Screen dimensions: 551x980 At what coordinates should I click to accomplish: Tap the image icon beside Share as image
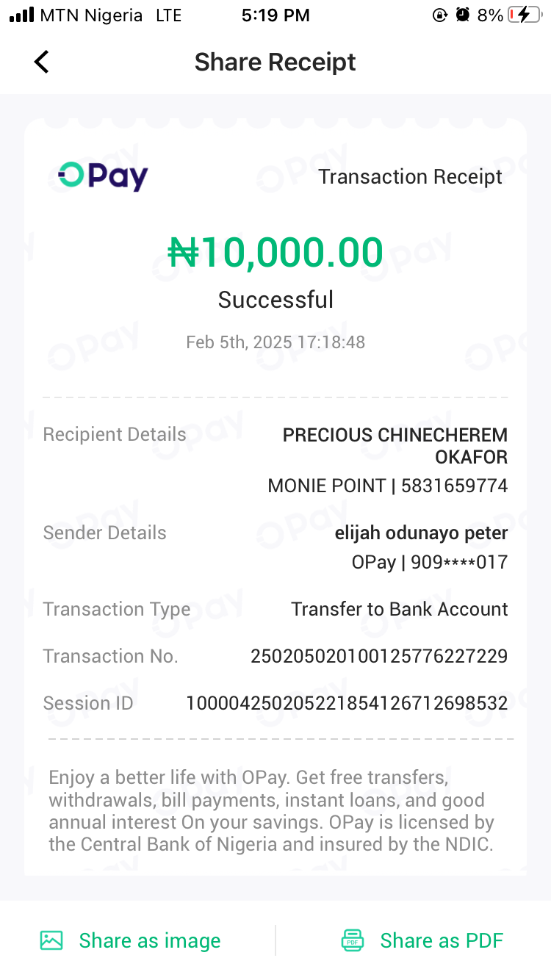(x=51, y=940)
